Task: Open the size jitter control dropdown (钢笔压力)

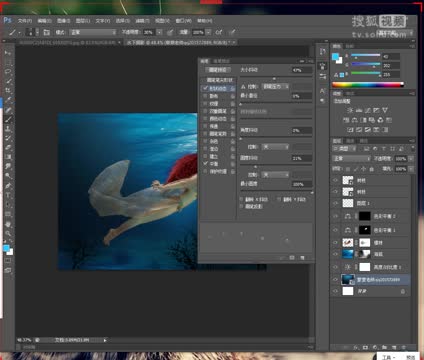Action: (275, 87)
